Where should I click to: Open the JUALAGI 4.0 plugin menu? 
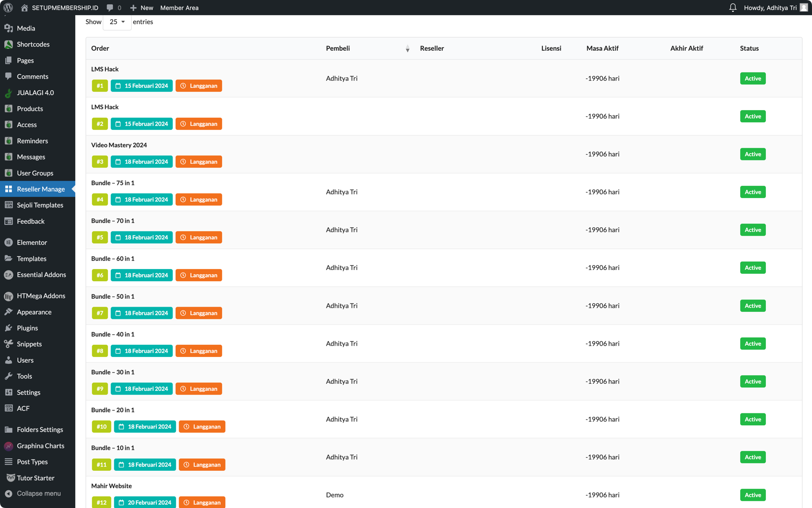[x=35, y=93]
